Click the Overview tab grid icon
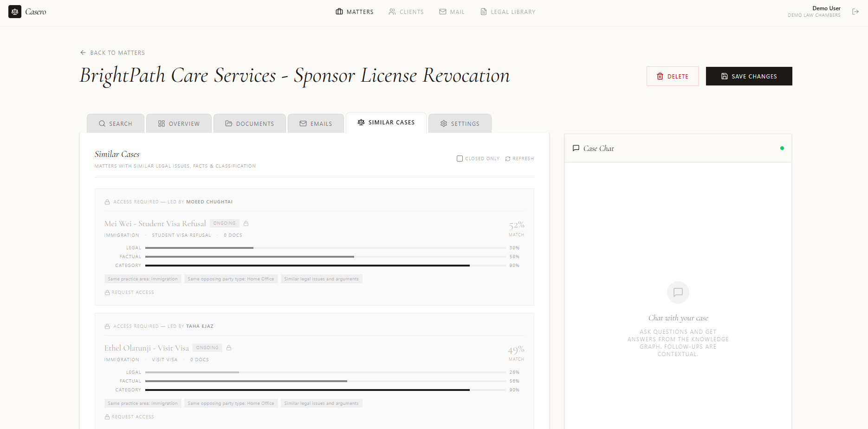 pyautogui.click(x=162, y=123)
